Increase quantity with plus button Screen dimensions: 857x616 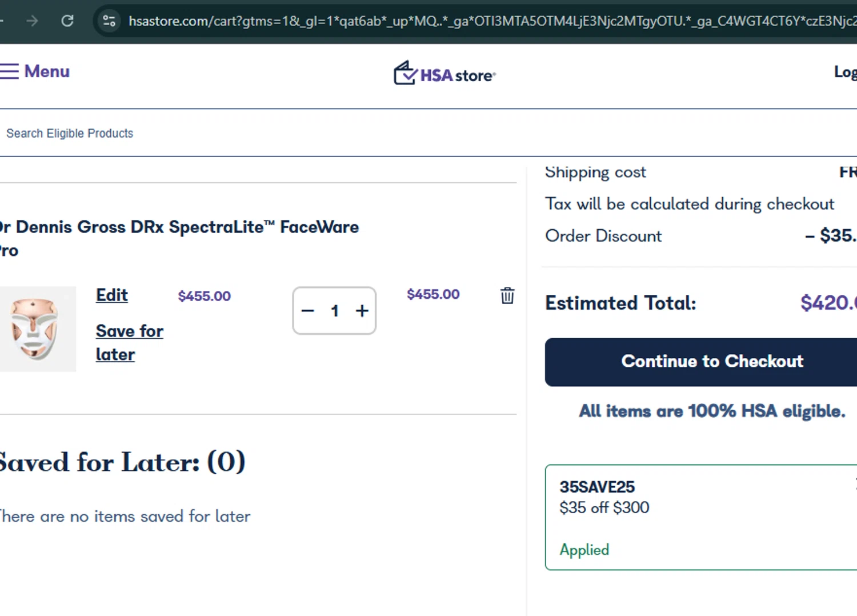tap(362, 311)
